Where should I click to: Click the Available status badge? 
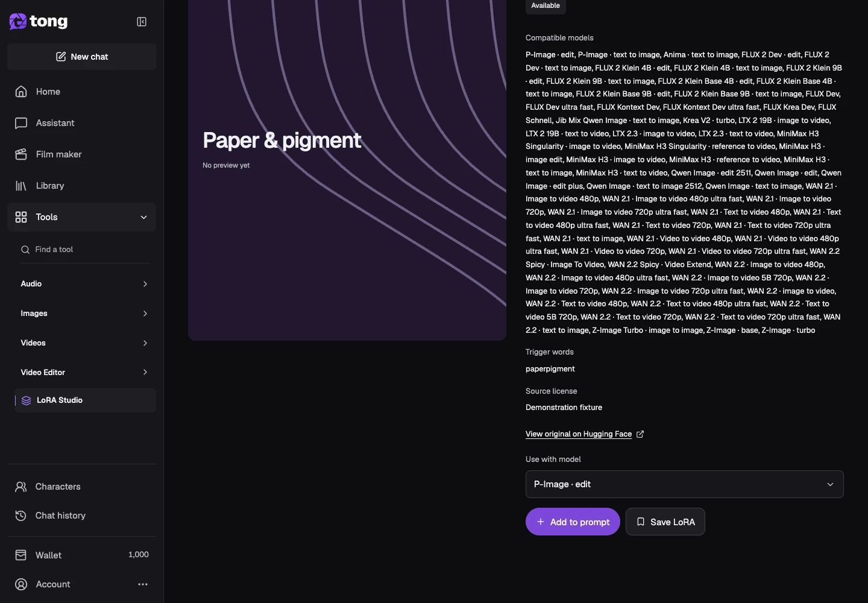tap(546, 6)
